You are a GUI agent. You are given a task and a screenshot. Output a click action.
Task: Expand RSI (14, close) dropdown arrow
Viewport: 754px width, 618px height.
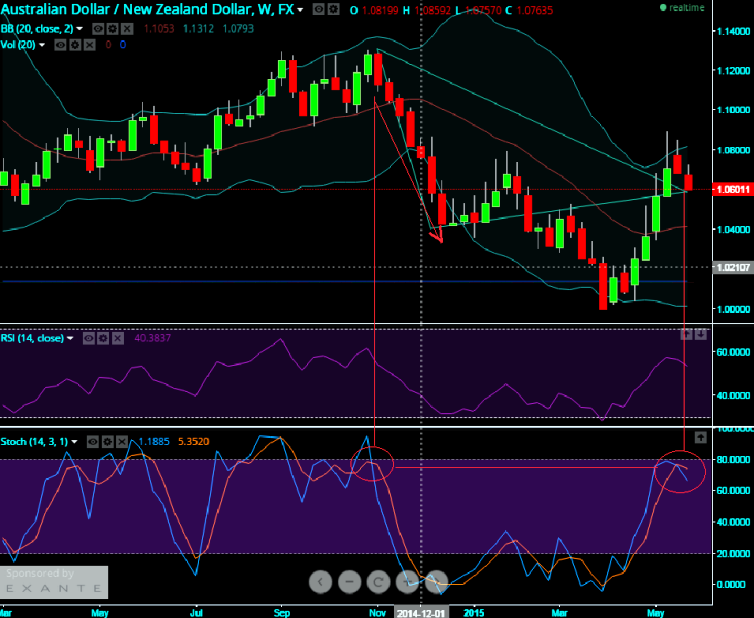point(70,339)
